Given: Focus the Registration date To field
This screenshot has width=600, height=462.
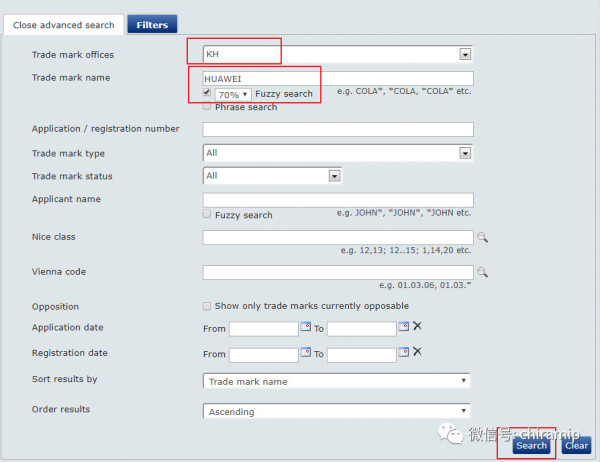Looking at the screenshot, I should [362, 355].
